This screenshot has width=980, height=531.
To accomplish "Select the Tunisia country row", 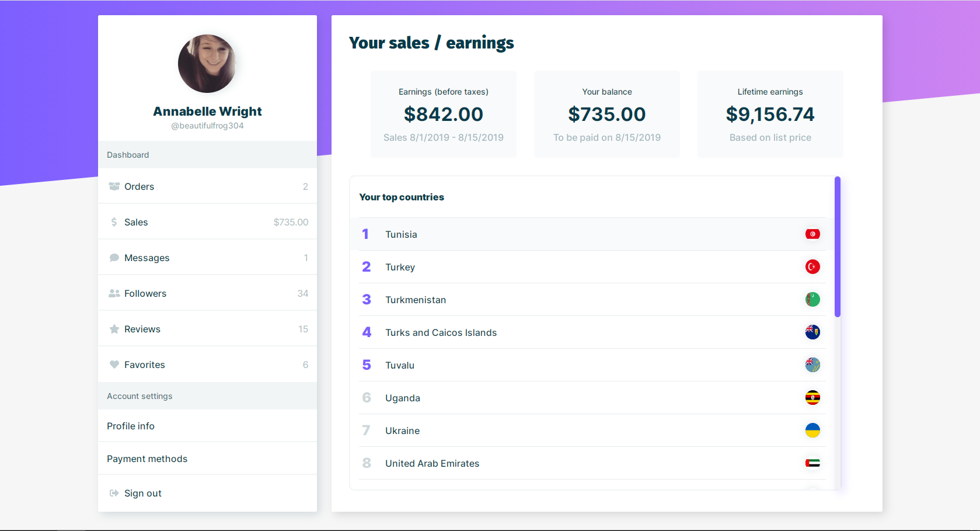I will (x=592, y=234).
